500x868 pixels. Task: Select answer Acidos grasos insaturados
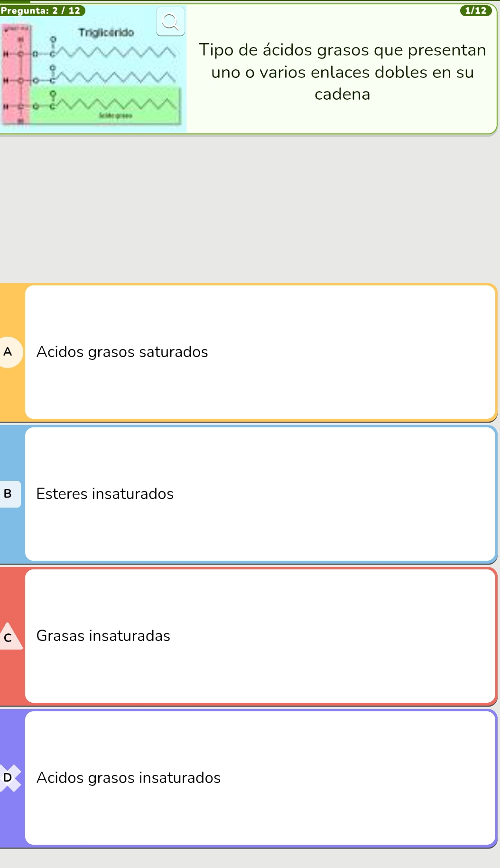(x=129, y=778)
